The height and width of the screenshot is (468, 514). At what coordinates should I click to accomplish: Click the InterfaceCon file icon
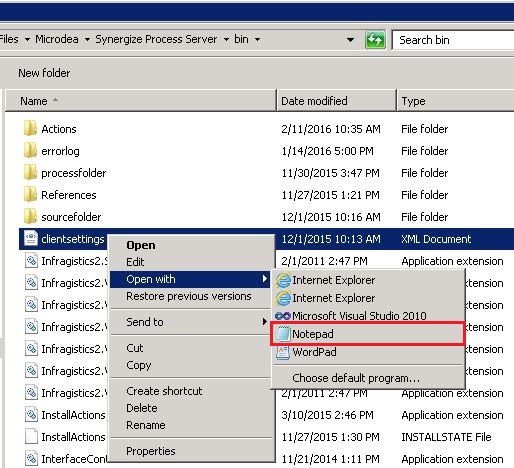tap(31, 459)
